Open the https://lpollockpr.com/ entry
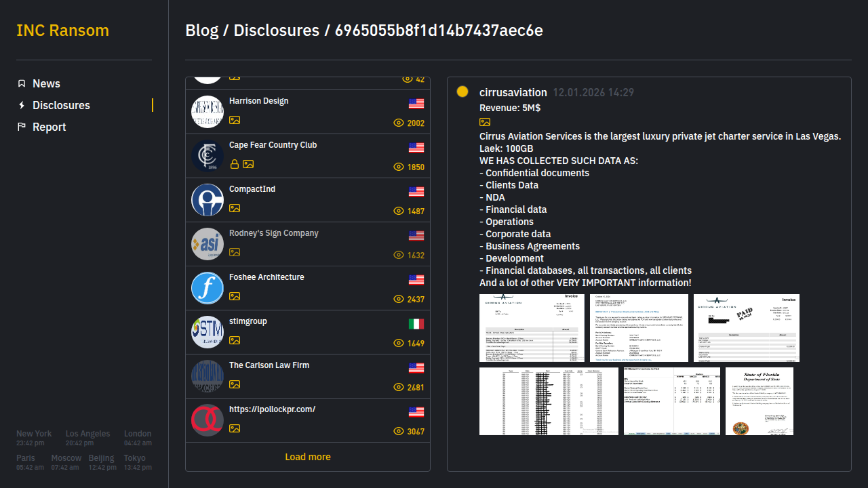 tap(272, 409)
